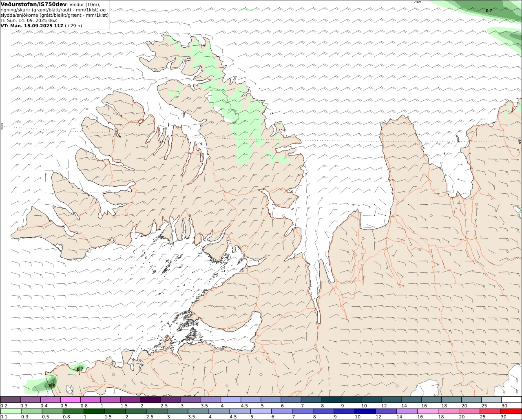Viewport: 522px width, 420px height.
Task: Click the 0.7 label in top-right rain band
Action: pyautogui.click(x=489, y=11)
